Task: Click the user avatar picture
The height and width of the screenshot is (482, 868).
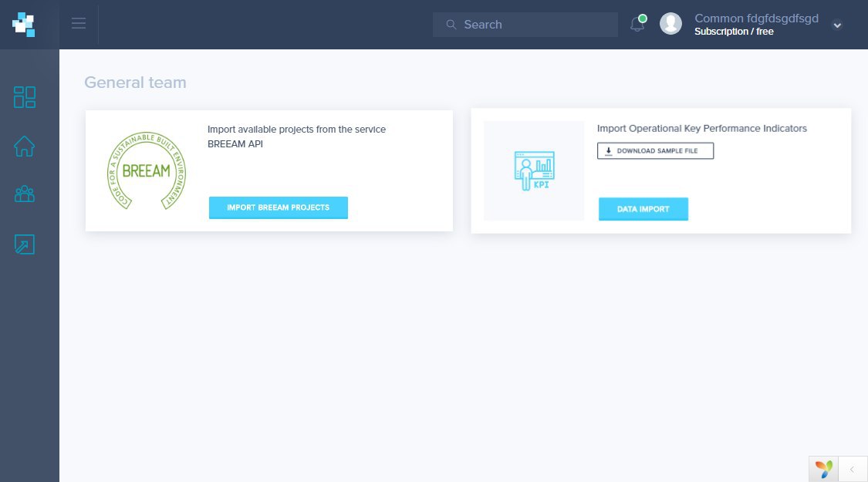Action: pyautogui.click(x=670, y=24)
